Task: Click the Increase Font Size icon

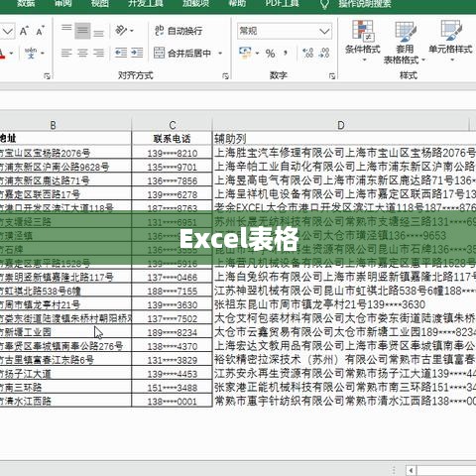Action: coord(25,31)
